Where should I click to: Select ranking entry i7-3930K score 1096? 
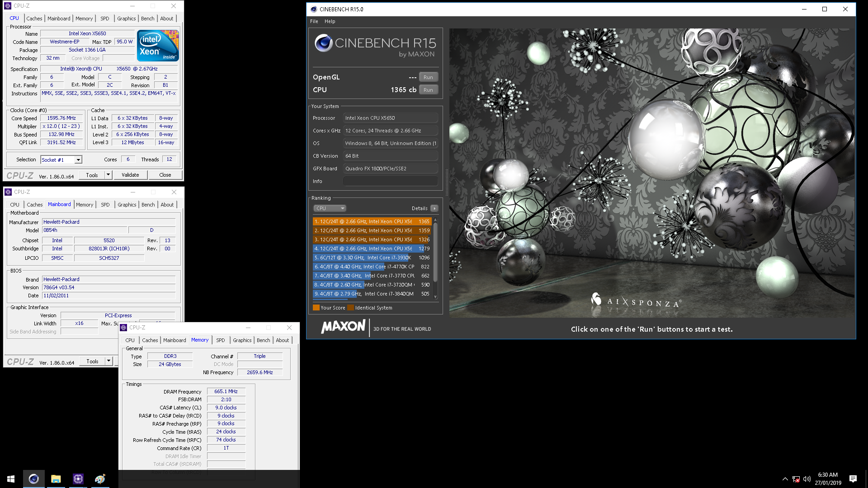pos(372,258)
